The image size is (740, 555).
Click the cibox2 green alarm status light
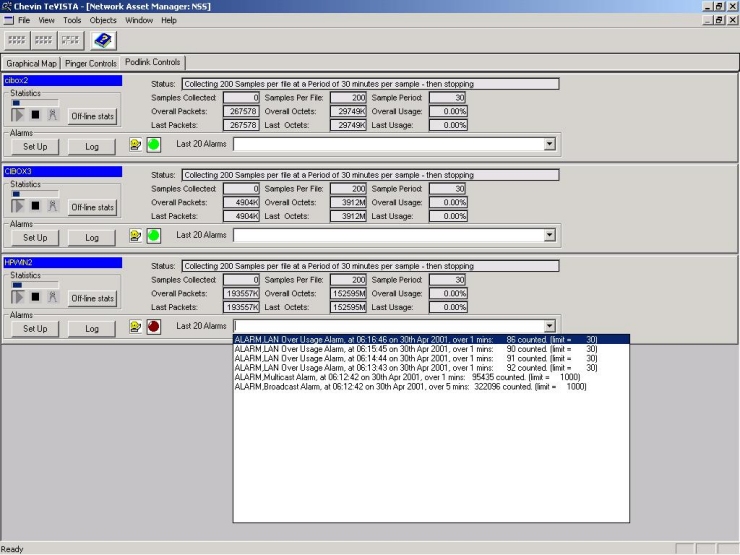coord(153,144)
